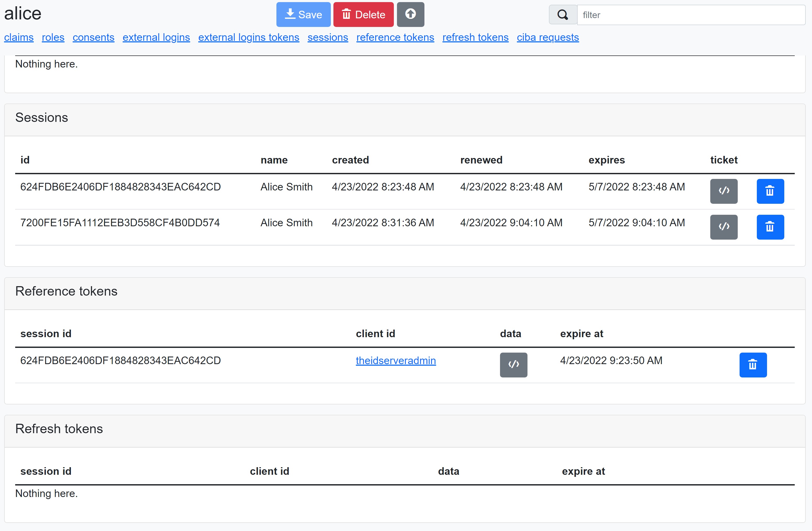The width and height of the screenshot is (812, 531).
Task: Delete session 624FDB6E with trash icon in Sessions
Action: click(x=770, y=191)
